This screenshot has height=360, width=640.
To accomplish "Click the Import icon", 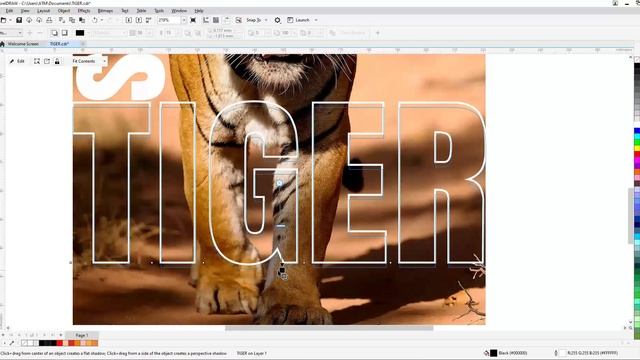I will pyautogui.click(x=129, y=20).
